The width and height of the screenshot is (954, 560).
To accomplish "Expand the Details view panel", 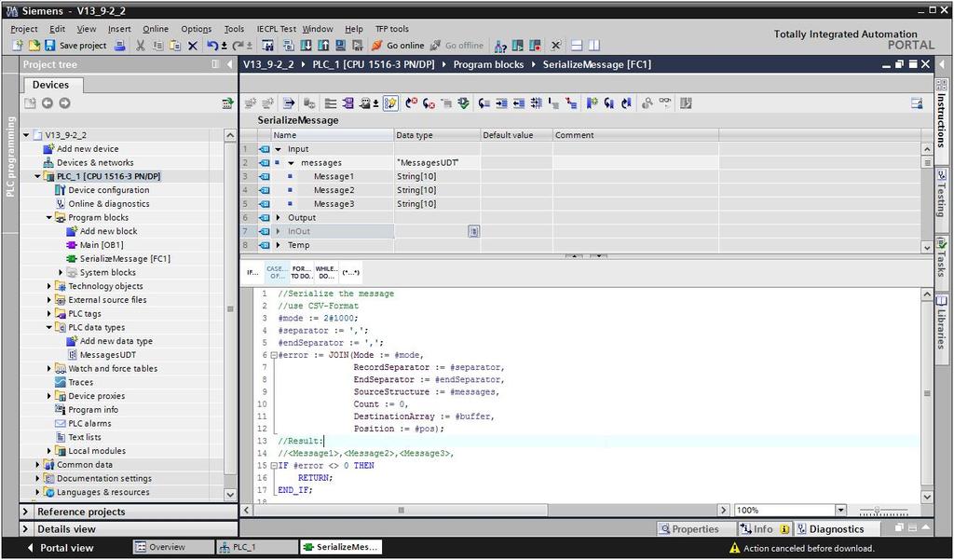I will click(x=25, y=529).
